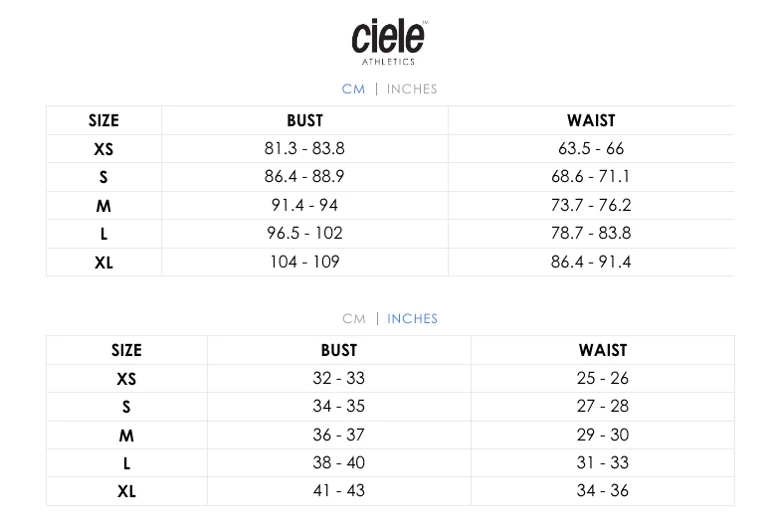This screenshot has height=532, width=782.
Task: Click the bust measurement 86.4 - 88.9
Action: pos(304,177)
